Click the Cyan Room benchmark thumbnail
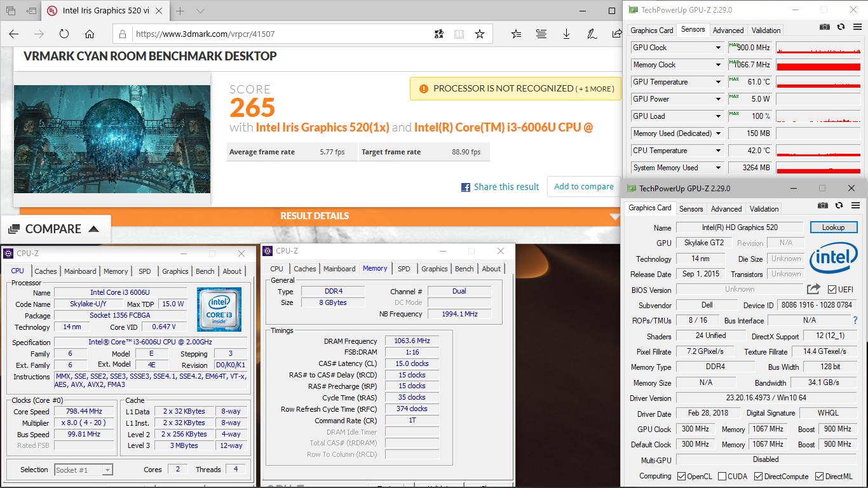868x488 pixels. [x=112, y=139]
